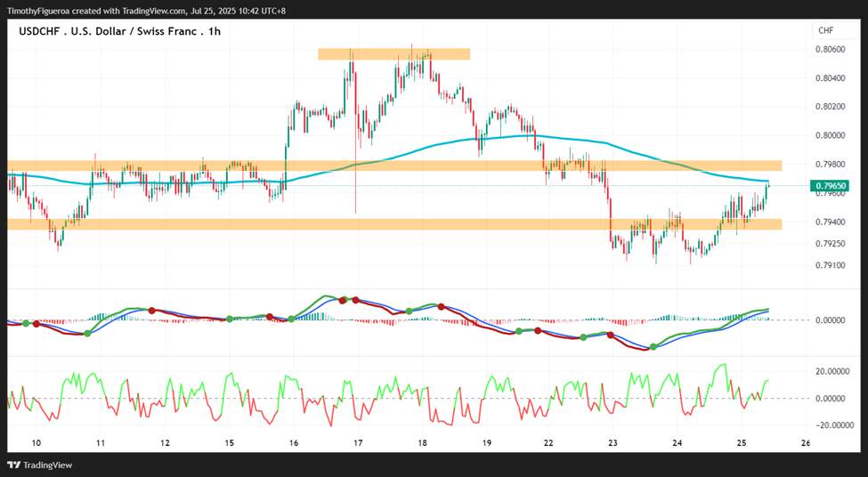Click the 0.79400 price axis label
868x477 pixels.
830,222
